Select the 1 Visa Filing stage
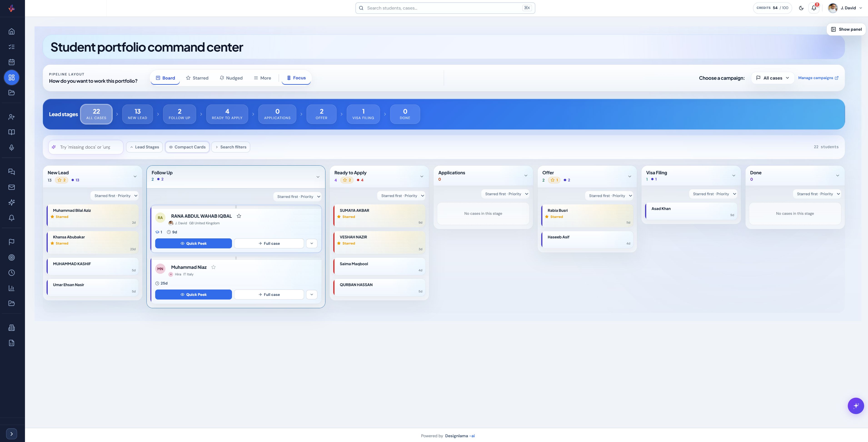This screenshot has height=442, width=868. [363, 114]
